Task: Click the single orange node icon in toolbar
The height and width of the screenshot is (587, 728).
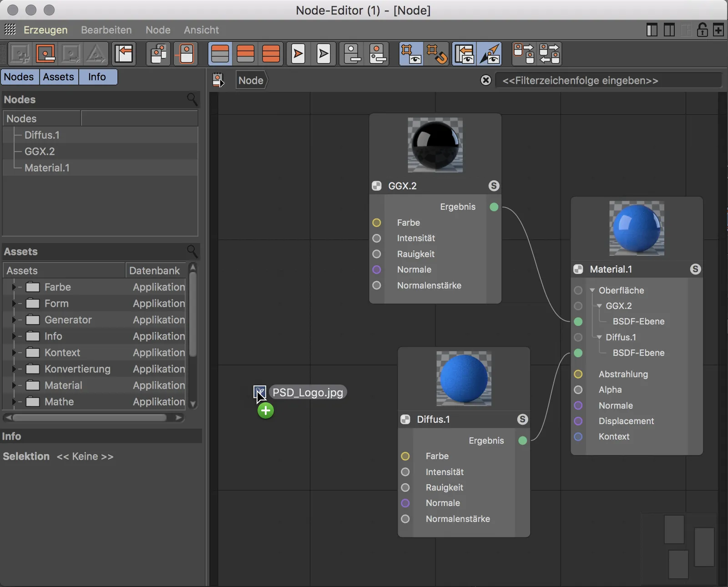Action: [187, 54]
